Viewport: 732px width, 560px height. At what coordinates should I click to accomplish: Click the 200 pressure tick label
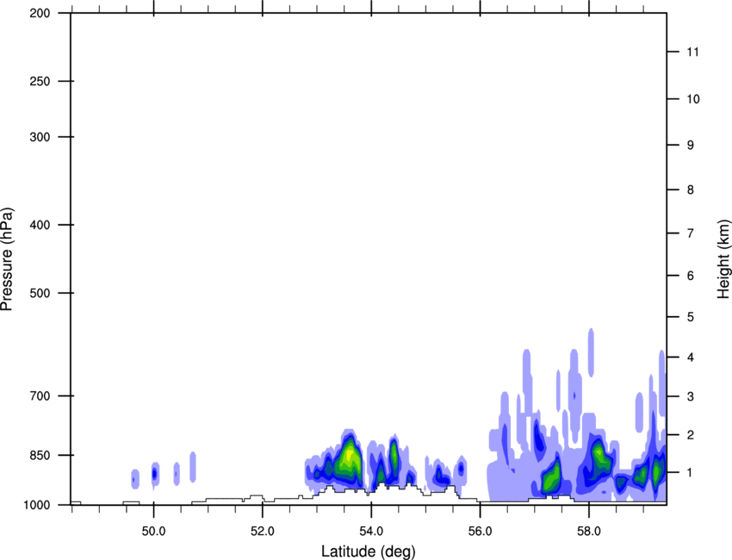pyautogui.click(x=40, y=13)
